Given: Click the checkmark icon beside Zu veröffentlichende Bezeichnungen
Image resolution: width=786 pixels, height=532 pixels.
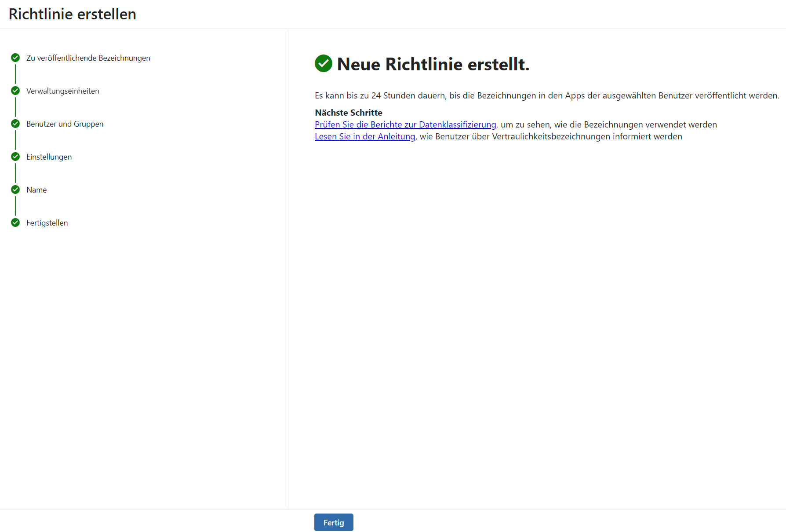Looking at the screenshot, I should pos(15,58).
